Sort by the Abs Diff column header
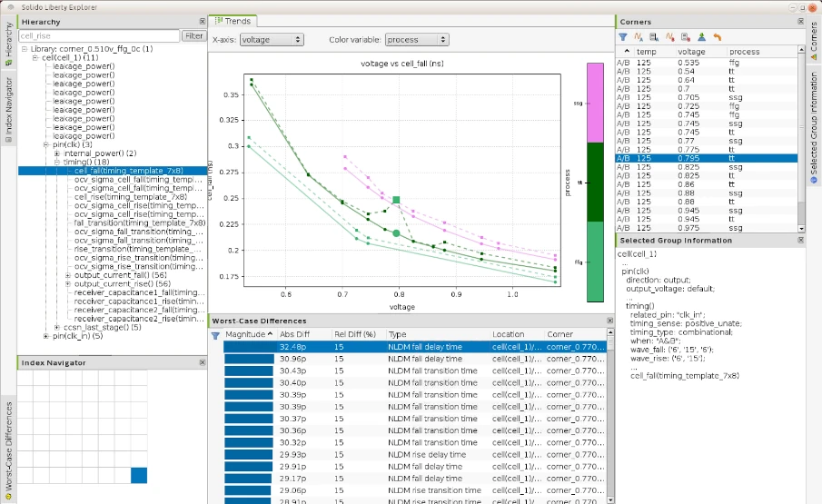Image resolution: width=822 pixels, height=504 pixels. [294, 334]
